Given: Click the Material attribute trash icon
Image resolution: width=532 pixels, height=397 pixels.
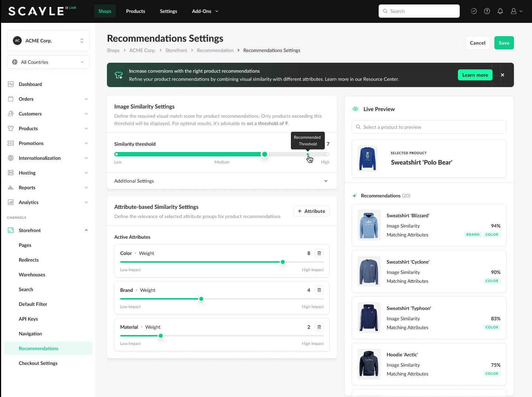Looking at the screenshot, I should coord(319,327).
